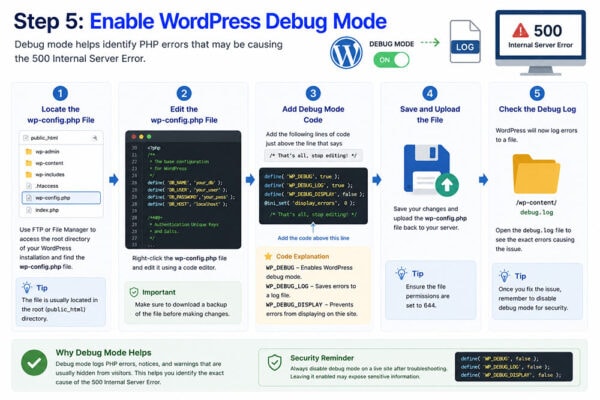The height and width of the screenshot is (400, 600).
Task: Click the Locate the wp-config.php File heading
Action: coord(60,114)
